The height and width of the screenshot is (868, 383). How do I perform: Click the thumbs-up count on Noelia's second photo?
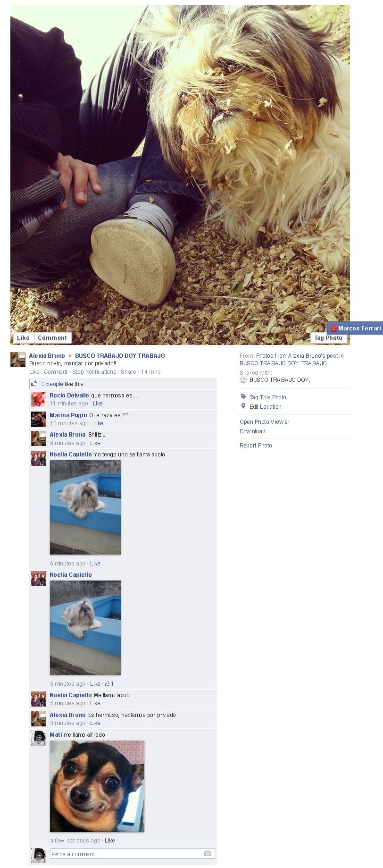(x=109, y=683)
